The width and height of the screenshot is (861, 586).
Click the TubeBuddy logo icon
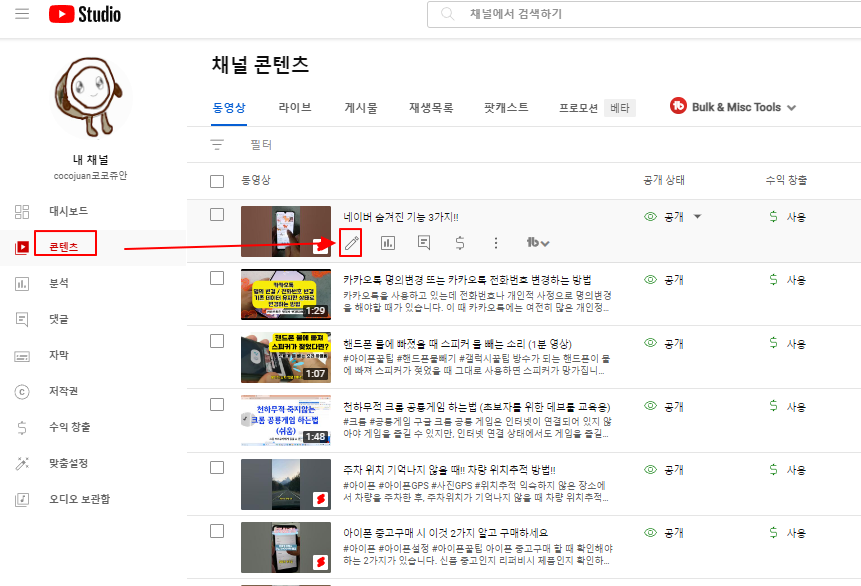click(x=678, y=105)
